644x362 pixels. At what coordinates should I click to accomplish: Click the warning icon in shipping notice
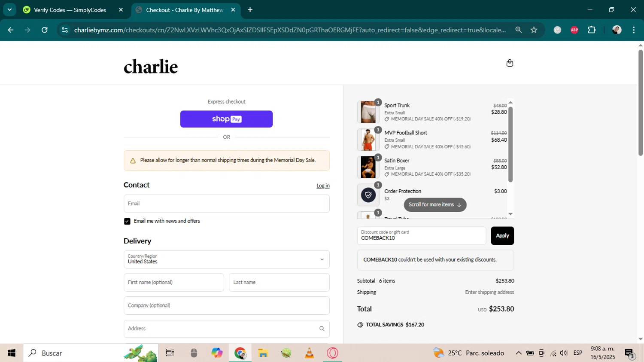133,161
